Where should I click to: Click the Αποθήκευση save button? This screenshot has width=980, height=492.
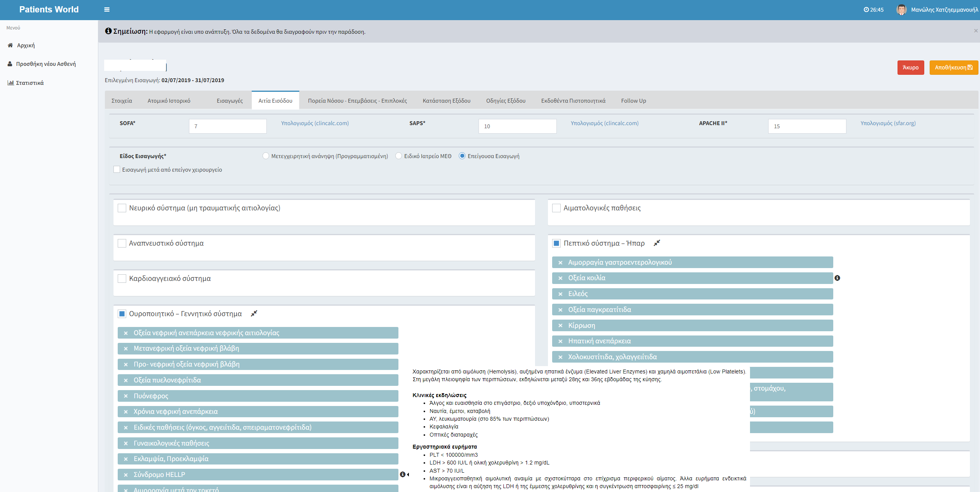pos(953,67)
